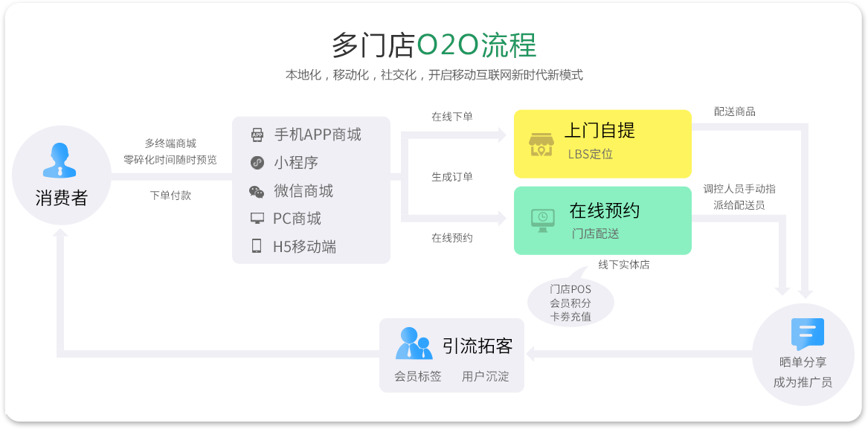Click the clock-monitor icon in 在线预约
868x429 pixels.
coord(542,220)
